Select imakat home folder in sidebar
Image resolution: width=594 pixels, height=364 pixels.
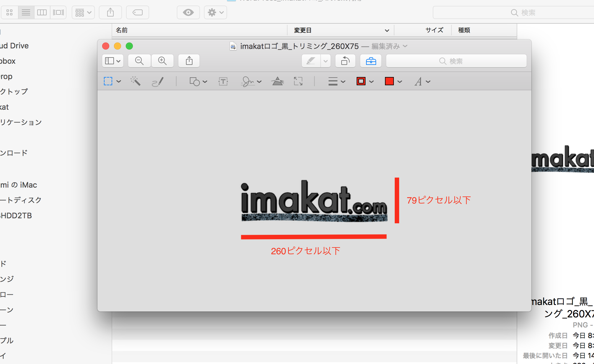(4, 107)
